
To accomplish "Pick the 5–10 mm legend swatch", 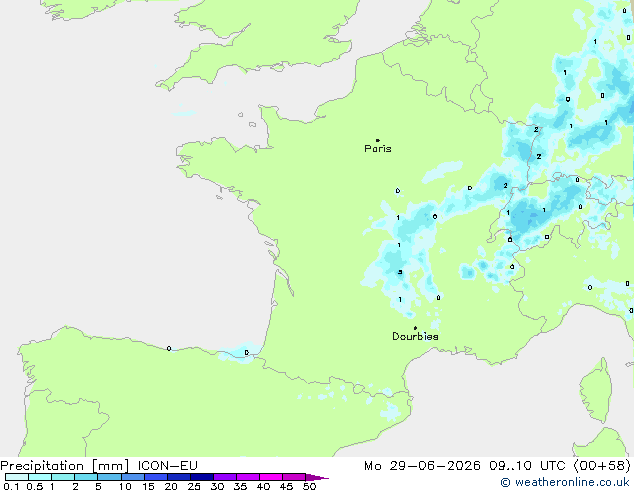I will click(x=109, y=477).
